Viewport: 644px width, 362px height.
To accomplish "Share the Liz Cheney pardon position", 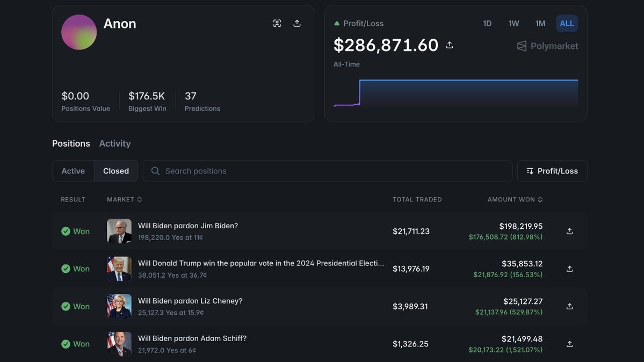I will (x=569, y=306).
